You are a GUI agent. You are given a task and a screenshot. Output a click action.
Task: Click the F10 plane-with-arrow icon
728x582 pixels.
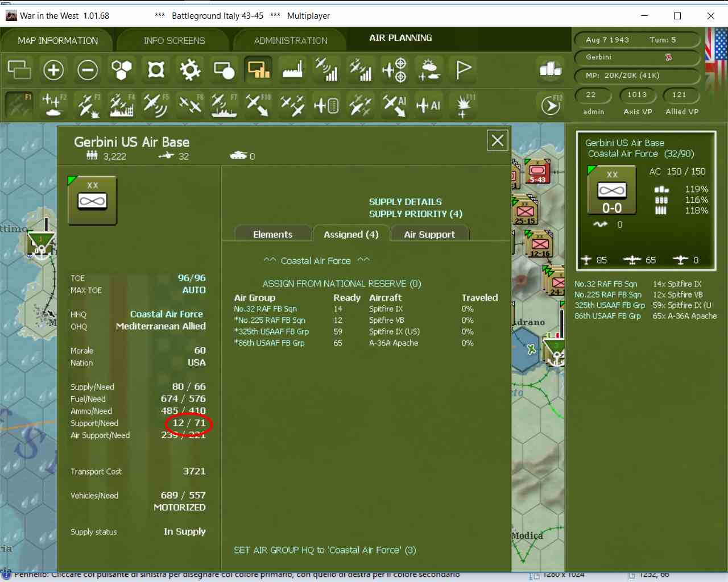click(258, 105)
